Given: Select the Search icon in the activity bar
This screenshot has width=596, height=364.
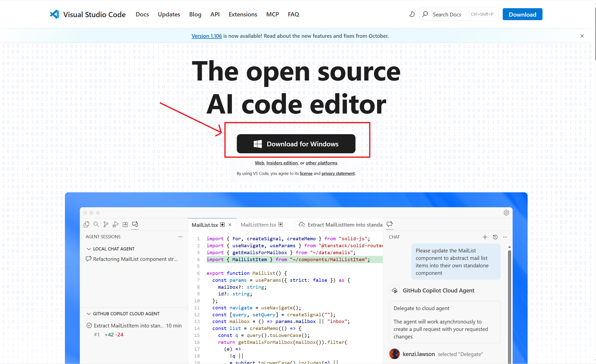Looking at the screenshot, I should click(x=96, y=224).
